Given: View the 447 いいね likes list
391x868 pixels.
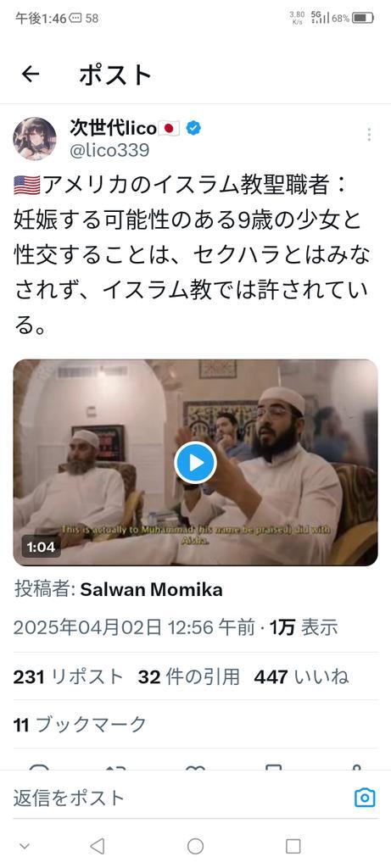Looking at the screenshot, I should pyautogui.click(x=301, y=676).
